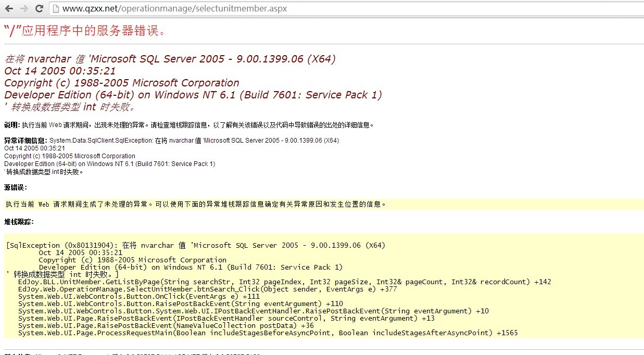
Task: Click 'SelectUnitMember.btnSearch_Click' stack line
Action: pos(207,289)
